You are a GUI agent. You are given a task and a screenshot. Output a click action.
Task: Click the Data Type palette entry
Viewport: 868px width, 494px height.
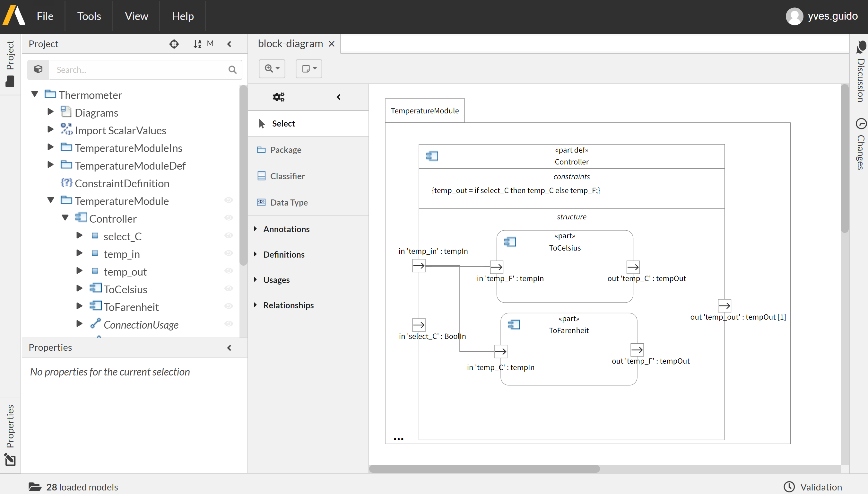pos(289,202)
